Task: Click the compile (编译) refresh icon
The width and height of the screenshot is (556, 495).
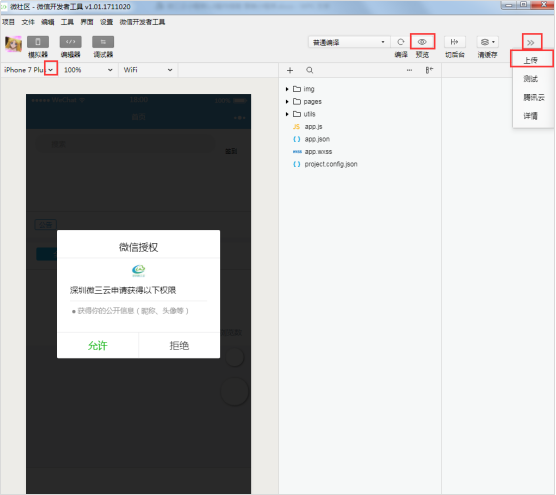Action: 401,42
